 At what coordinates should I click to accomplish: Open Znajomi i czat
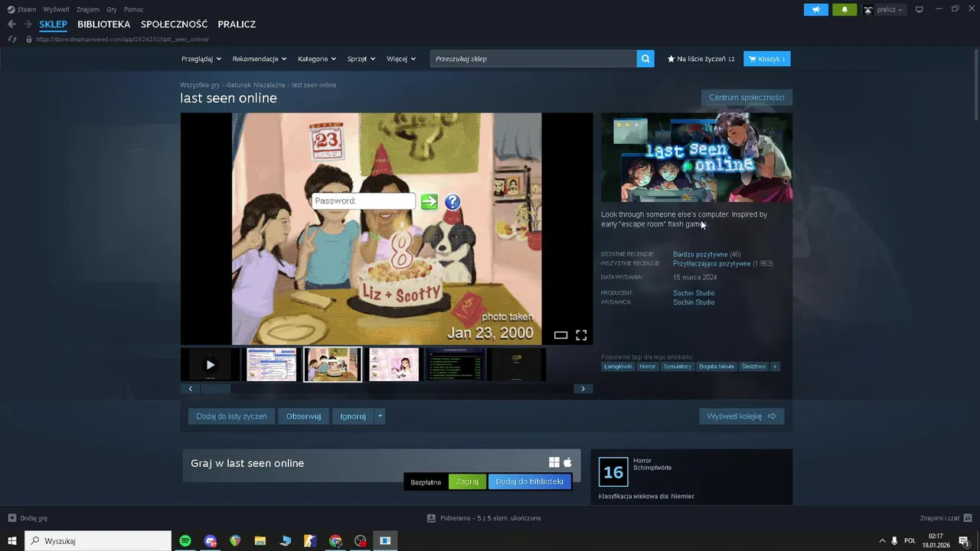[946, 518]
